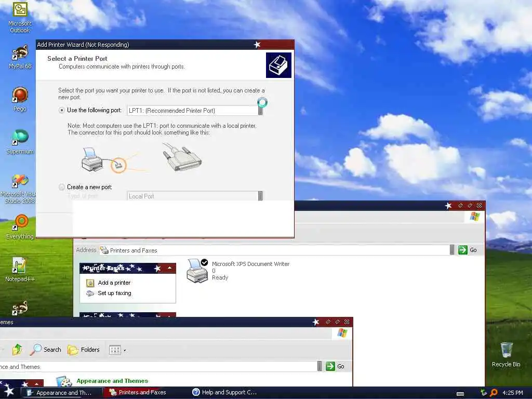Show the clock reading 4:25 PM
Viewport: 532px width, 399px height.
[x=513, y=393]
